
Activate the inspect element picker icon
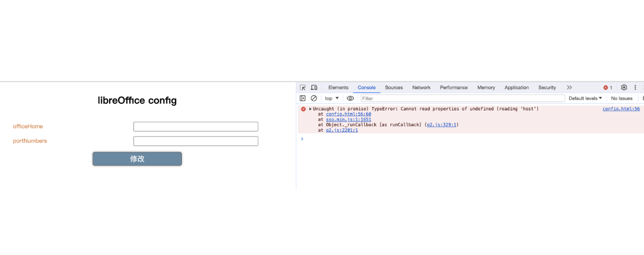[x=303, y=87]
